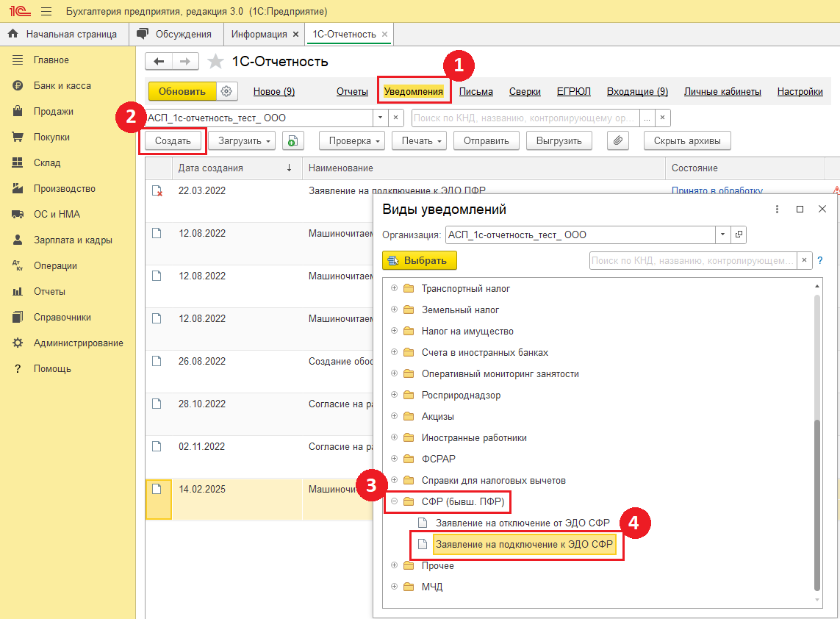Image resolution: width=840 pixels, height=619 pixels.
Task: Navigate forward with the right arrow
Action: 185,62
